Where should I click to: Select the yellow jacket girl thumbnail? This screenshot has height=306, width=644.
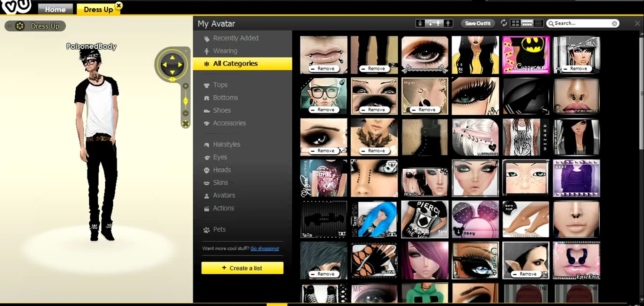(475, 55)
